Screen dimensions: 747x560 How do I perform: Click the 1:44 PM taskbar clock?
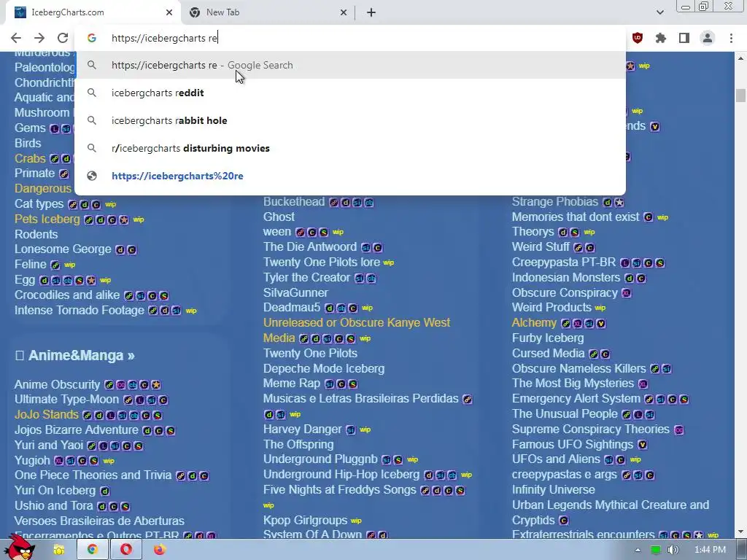coord(710,550)
